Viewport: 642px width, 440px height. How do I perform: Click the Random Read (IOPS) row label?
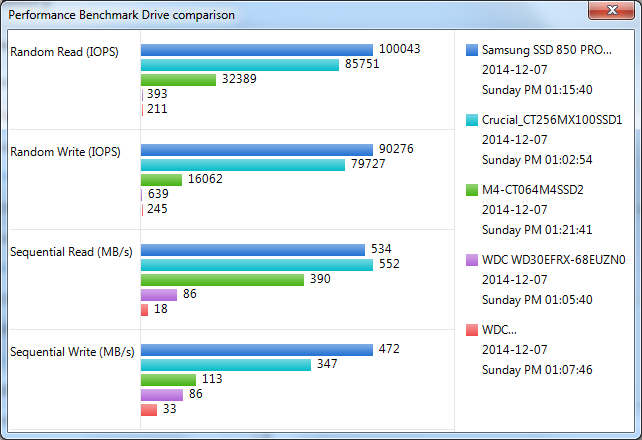[64, 52]
